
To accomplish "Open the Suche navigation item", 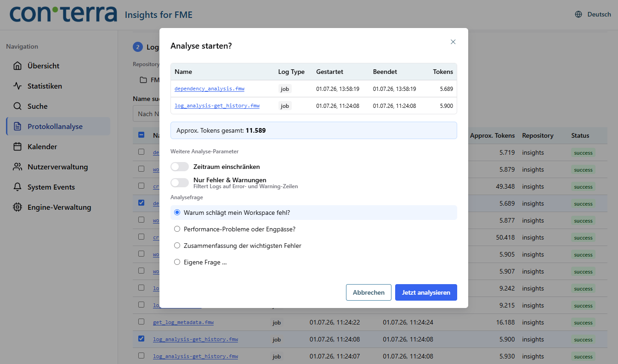I will pyautogui.click(x=58, y=106).
